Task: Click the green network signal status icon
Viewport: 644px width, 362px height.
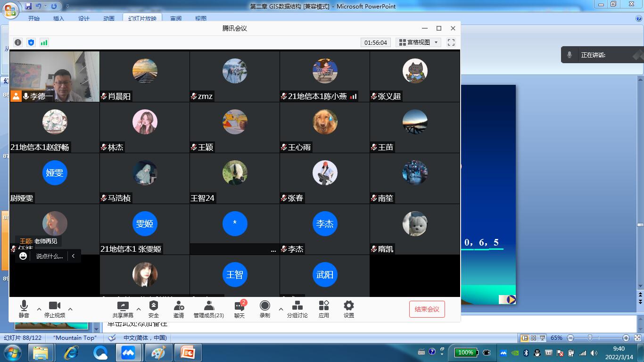Action: coord(44,42)
